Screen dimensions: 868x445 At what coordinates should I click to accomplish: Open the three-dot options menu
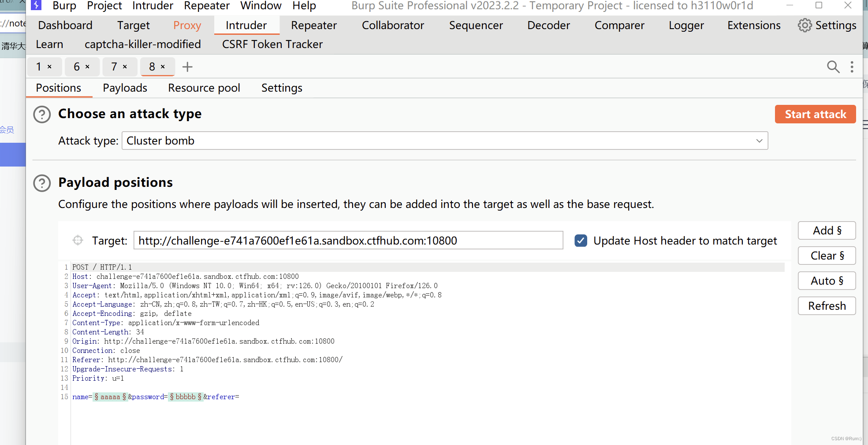[x=852, y=67]
